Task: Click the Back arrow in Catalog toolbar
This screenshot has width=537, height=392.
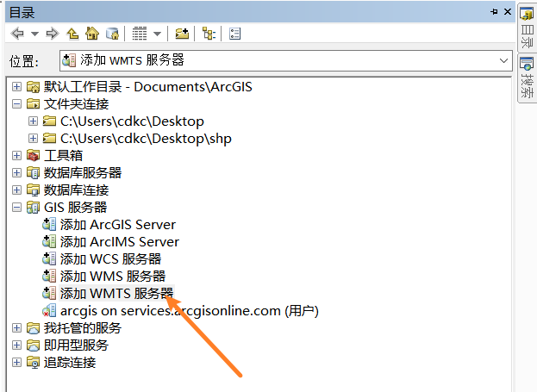Action: pos(17,34)
